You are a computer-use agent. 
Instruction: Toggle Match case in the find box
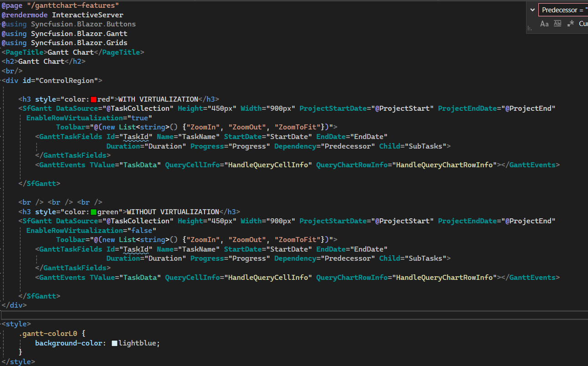(544, 24)
